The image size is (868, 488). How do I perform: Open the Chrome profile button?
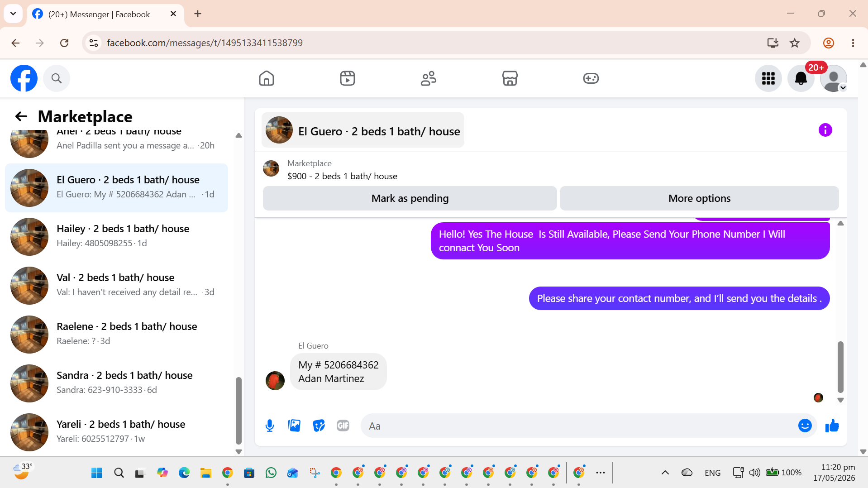click(829, 43)
